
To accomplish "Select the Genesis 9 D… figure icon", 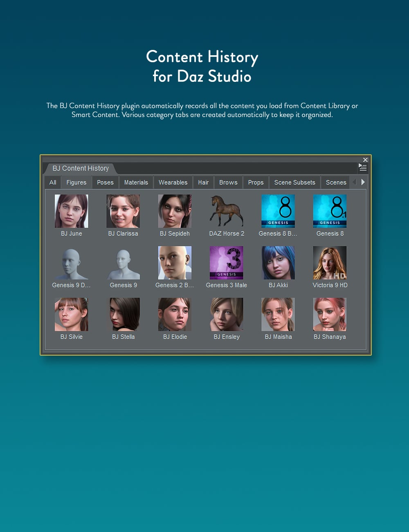I will click(x=72, y=263).
